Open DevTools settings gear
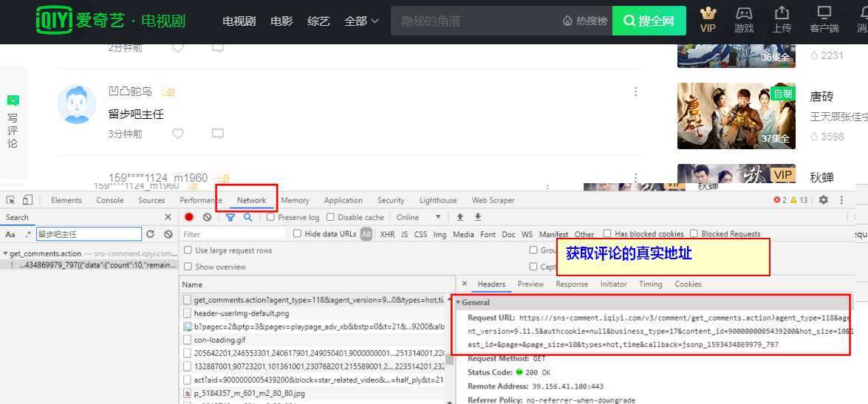 [x=824, y=200]
